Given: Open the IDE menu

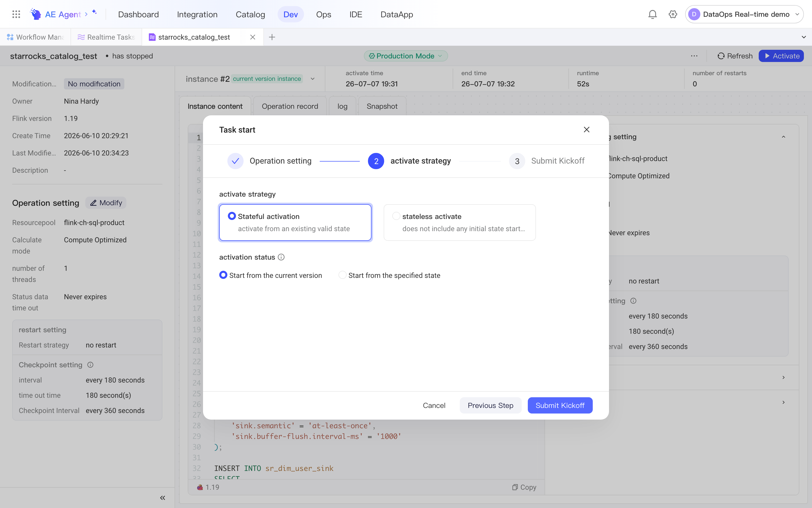Looking at the screenshot, I should click(x=356, y=14).
